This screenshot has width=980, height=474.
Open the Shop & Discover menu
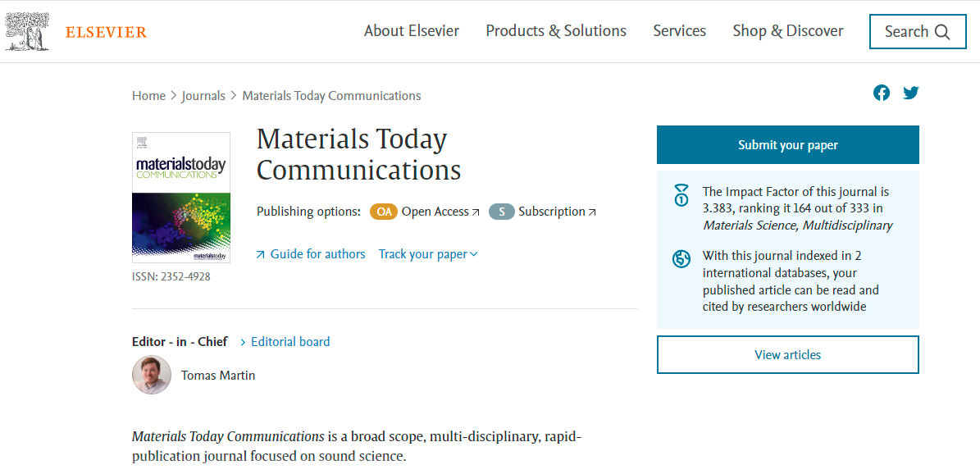[x=788, y=31]
